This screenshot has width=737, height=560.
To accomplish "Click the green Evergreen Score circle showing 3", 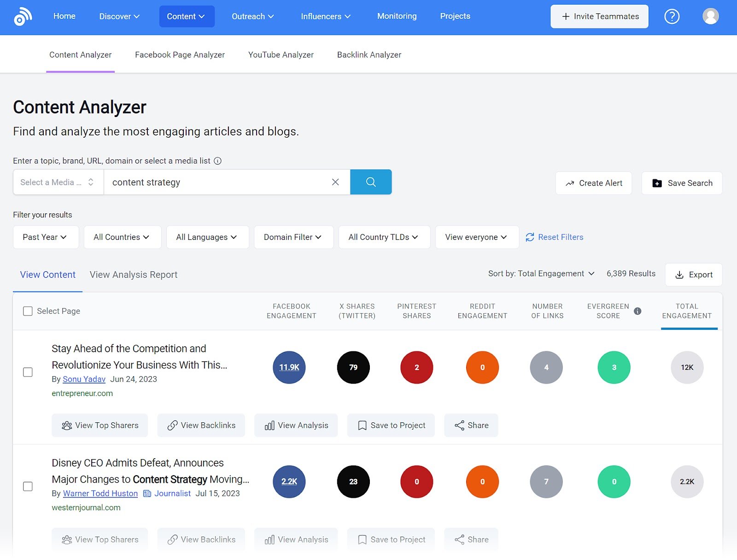I will pyautogui.click(x=614, y=367).
